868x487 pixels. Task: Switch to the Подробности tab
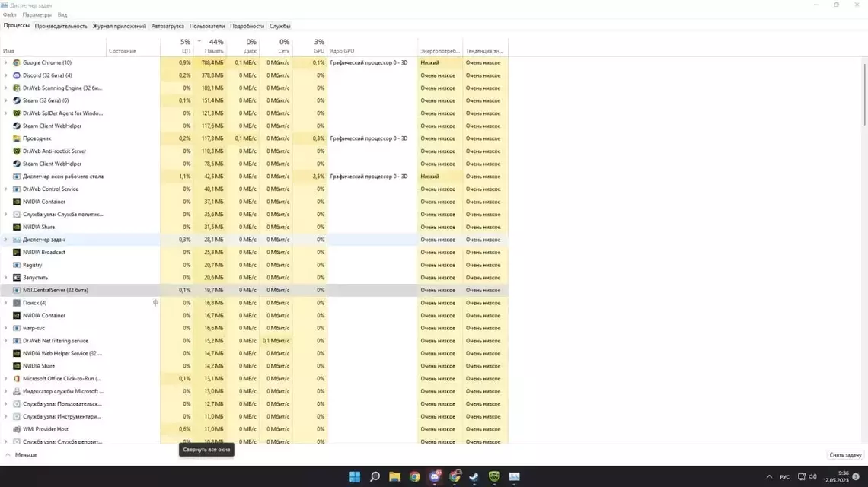[247, 26]
